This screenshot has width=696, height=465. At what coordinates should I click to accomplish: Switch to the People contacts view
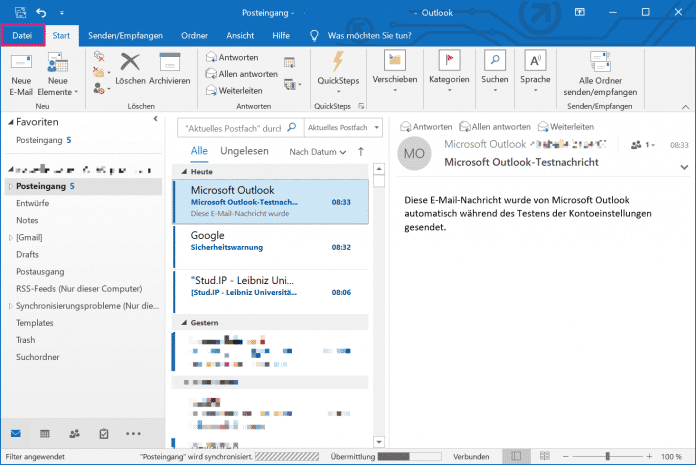click(75, 434)
